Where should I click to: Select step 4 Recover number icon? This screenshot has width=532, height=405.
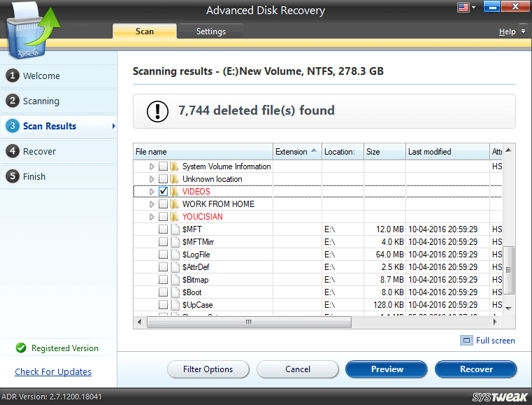12,151
